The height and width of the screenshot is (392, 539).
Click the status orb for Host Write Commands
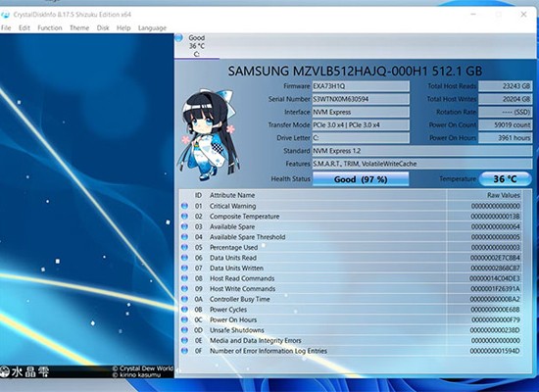185,288
